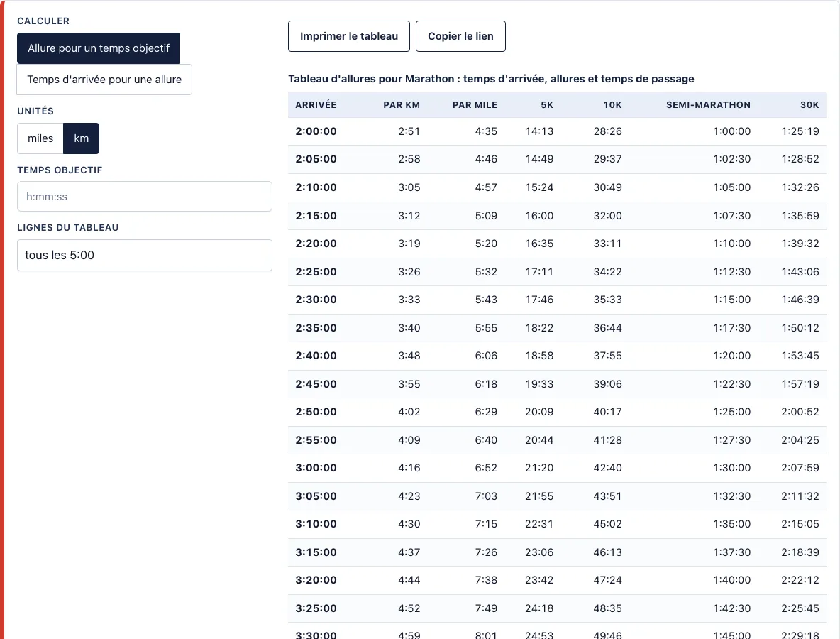Select the 2:20:00 finish time cell
This screenshot has width=840, height=639.
pos(316,244)
